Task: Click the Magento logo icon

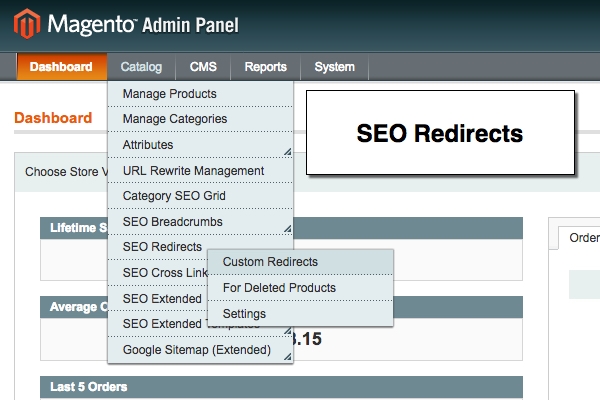Action: coord(27,24)
